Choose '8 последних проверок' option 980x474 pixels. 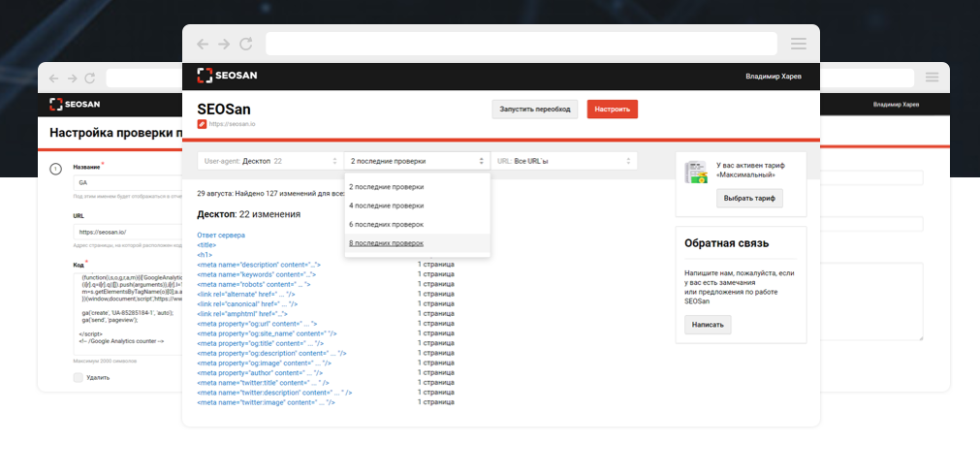coord(417,242)
